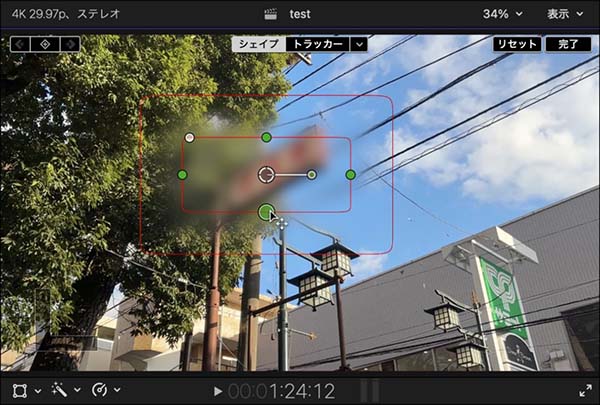Image resolution: width=600 pixels, height=405 pixels.
Task: Enter full screen with the expand arrows
Action: coord(585,390)
